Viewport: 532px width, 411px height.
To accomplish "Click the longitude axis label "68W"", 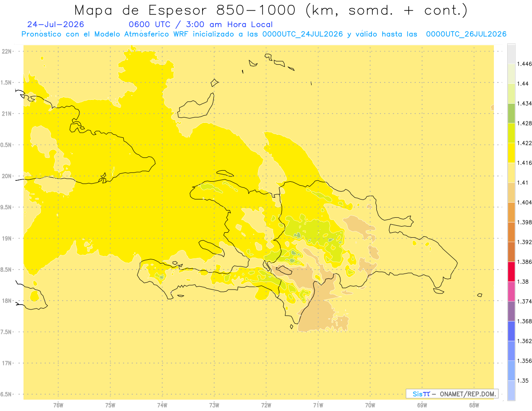I will coord(474,405).
